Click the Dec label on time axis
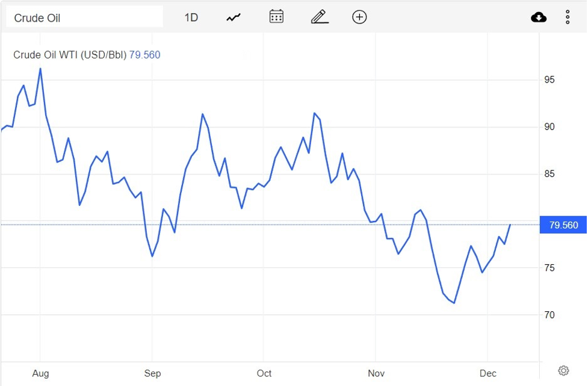Viewport: 588px width, 386px height. click(x=488, y=373)
